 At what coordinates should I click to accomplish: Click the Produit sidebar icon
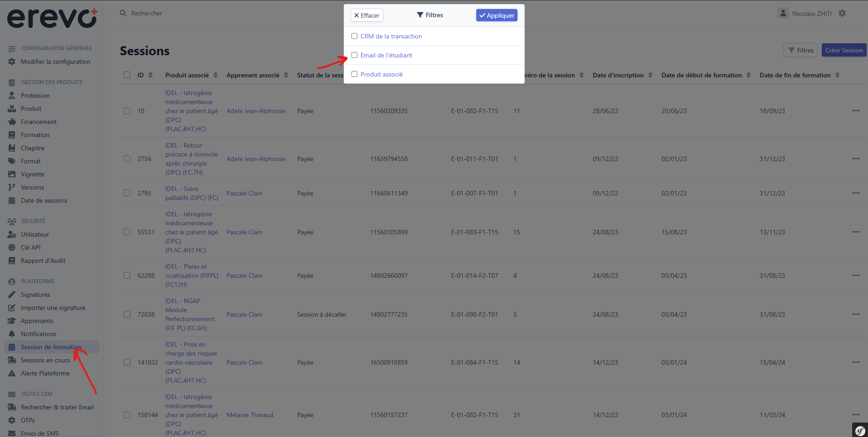(12, 109)
